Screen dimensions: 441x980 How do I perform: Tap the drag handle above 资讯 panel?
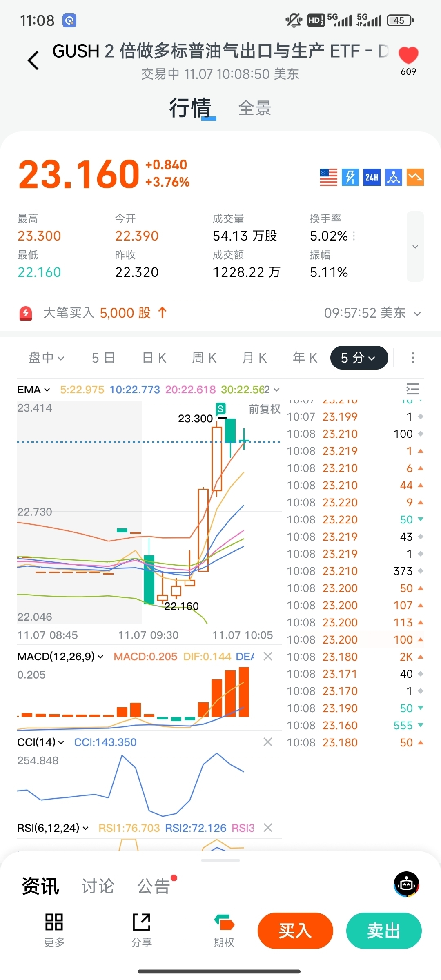[x=220, y=860]
